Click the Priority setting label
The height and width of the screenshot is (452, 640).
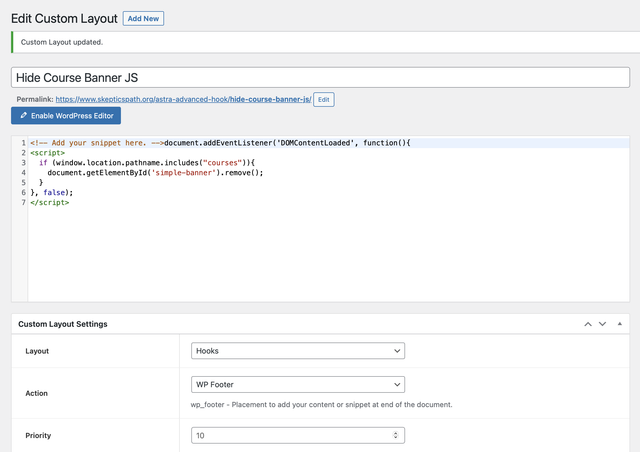coord(38,435)
